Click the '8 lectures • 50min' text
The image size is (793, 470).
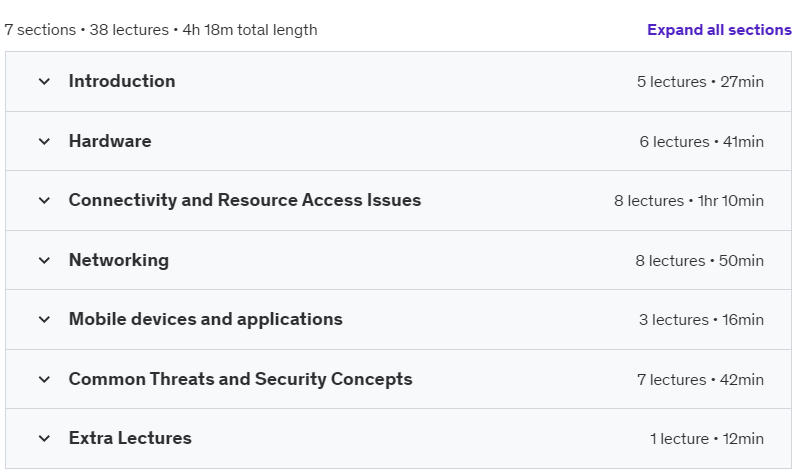[699, 261]
